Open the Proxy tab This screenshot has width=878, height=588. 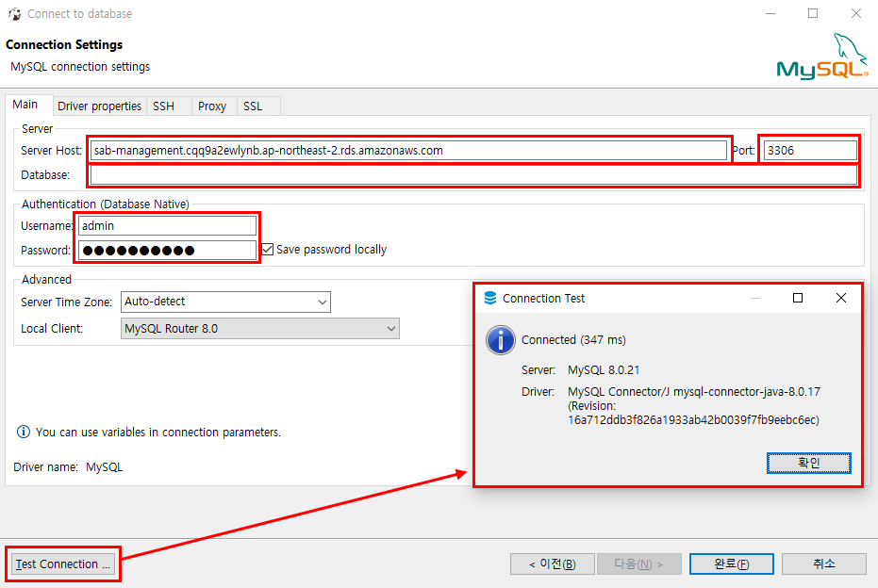[212, 106]
